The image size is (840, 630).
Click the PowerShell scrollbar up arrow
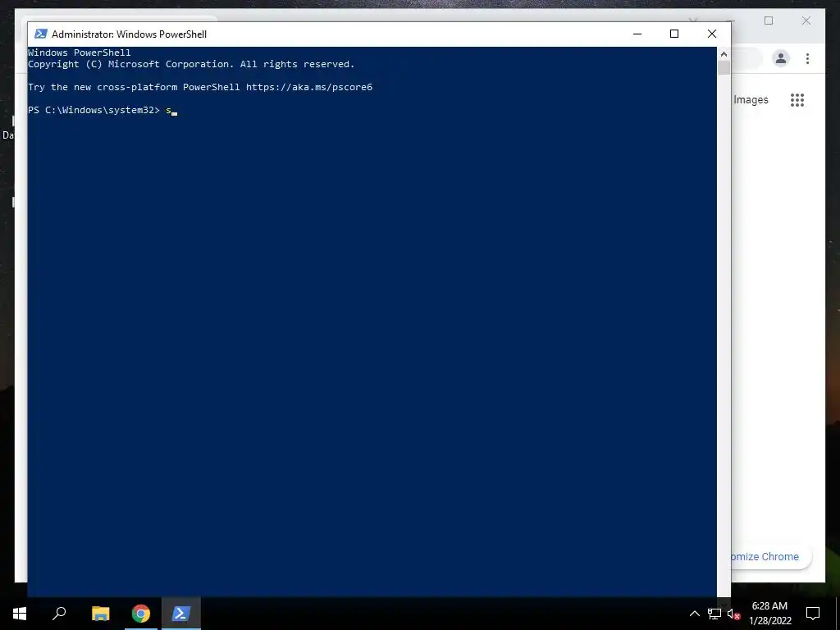[724, 53]
